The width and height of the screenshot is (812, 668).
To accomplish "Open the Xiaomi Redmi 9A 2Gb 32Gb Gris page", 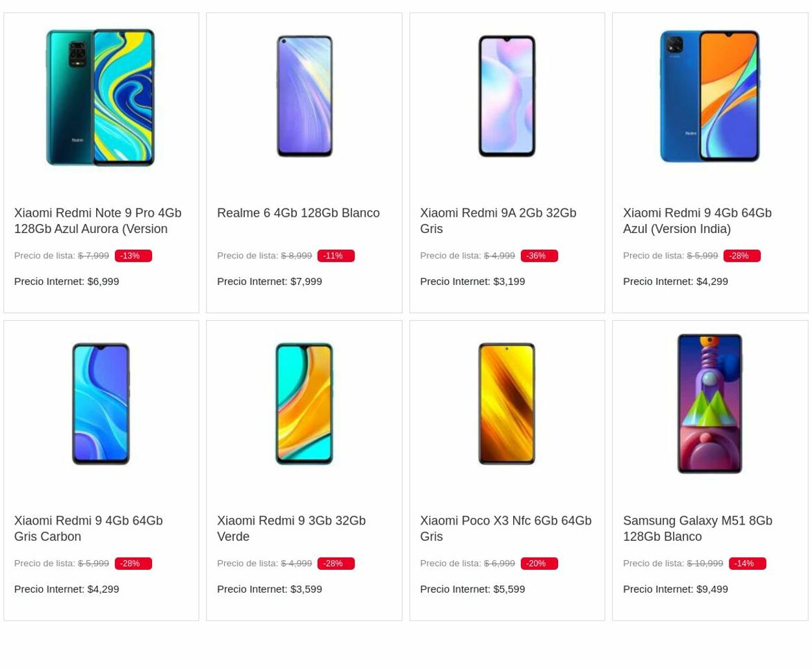I will click(x=498, y=221).
